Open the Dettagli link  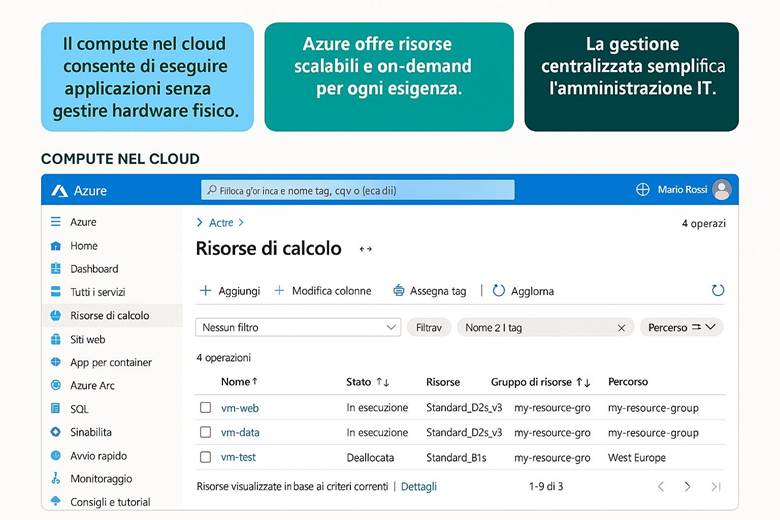419,487
